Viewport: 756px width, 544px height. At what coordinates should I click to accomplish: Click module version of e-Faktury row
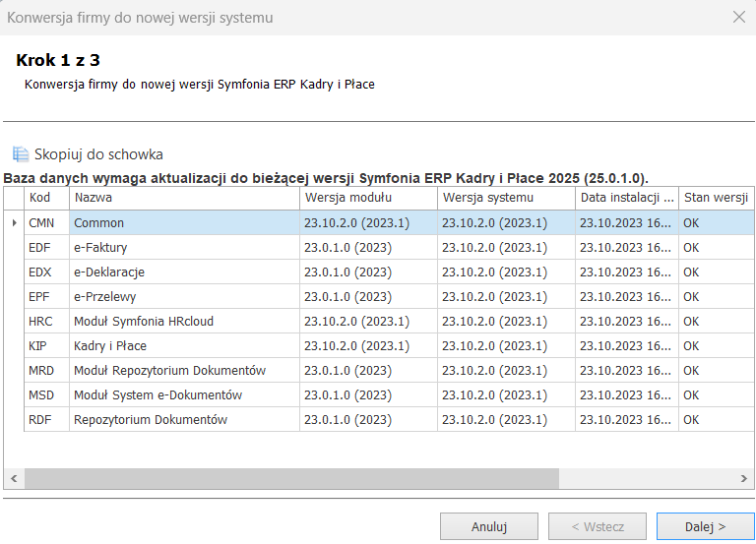368,247
